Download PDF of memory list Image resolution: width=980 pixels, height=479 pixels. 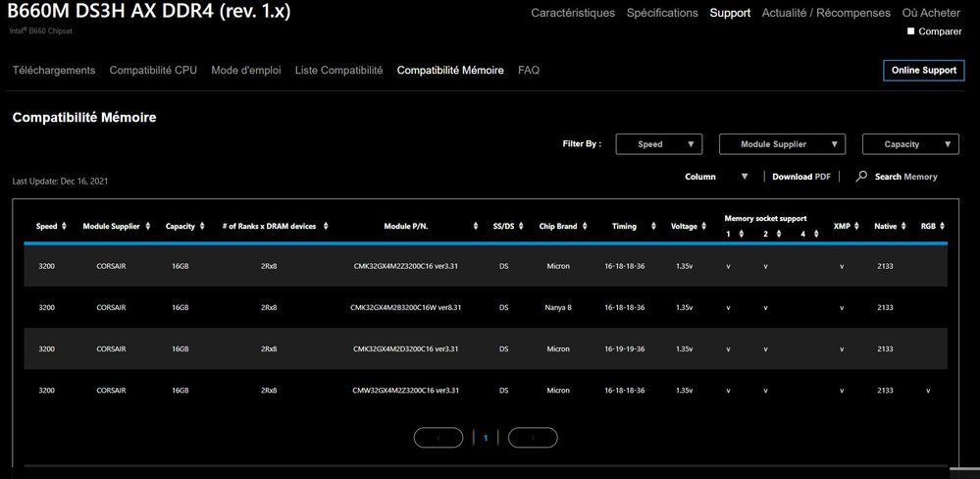pyautogui.click(x=800, y=177)
